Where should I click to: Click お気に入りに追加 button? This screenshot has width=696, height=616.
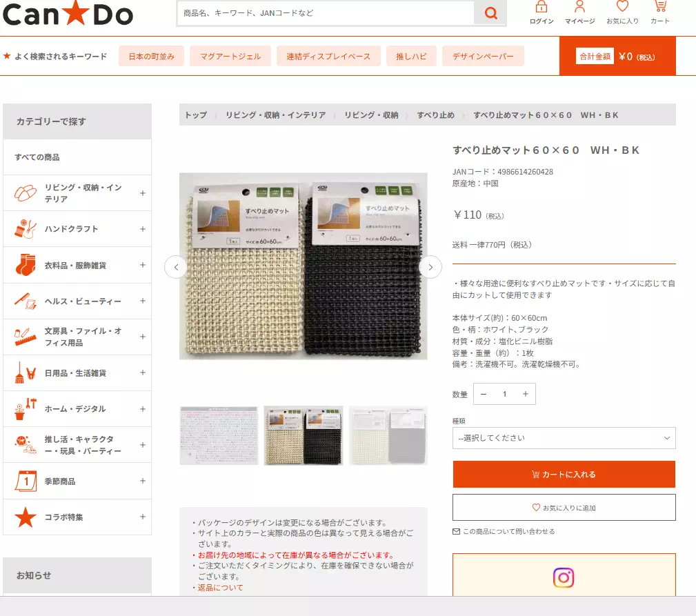click(564, 508)
